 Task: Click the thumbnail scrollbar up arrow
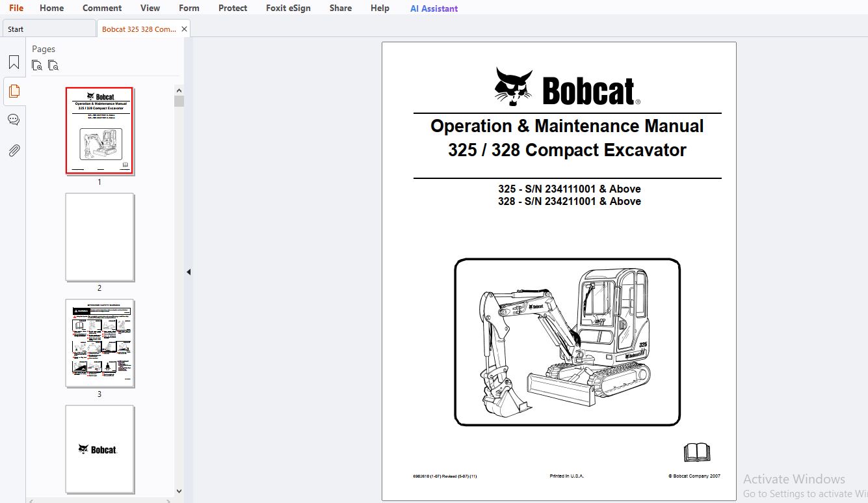click(179, 90)
